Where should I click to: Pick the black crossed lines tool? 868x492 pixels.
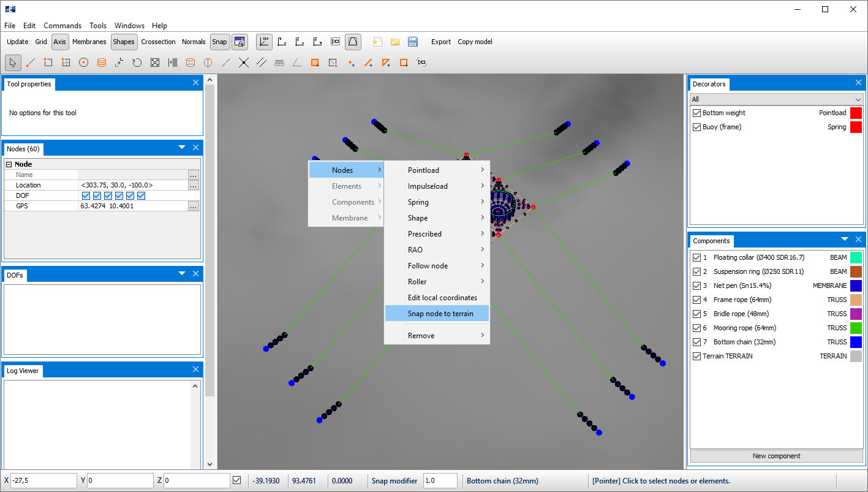244,62
